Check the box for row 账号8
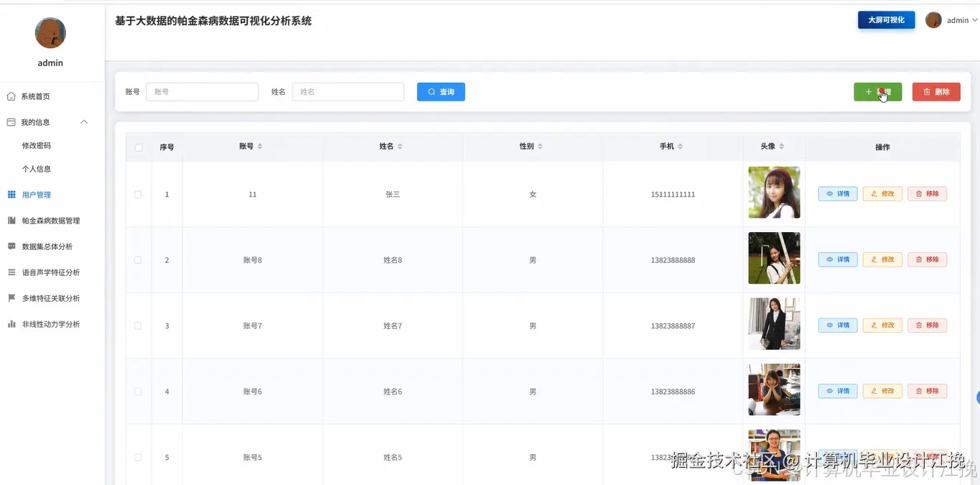This screenshot has height=485, width=980. (138, 260)
